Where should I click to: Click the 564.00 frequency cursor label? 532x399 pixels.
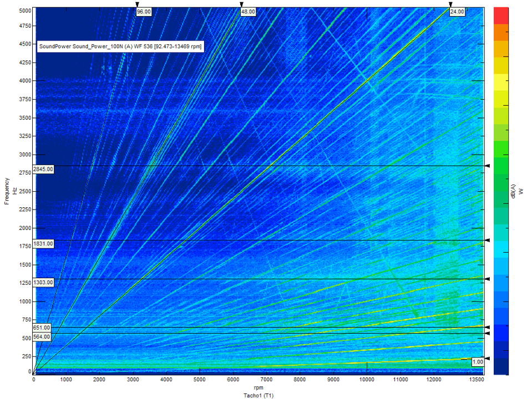point(42,336)
